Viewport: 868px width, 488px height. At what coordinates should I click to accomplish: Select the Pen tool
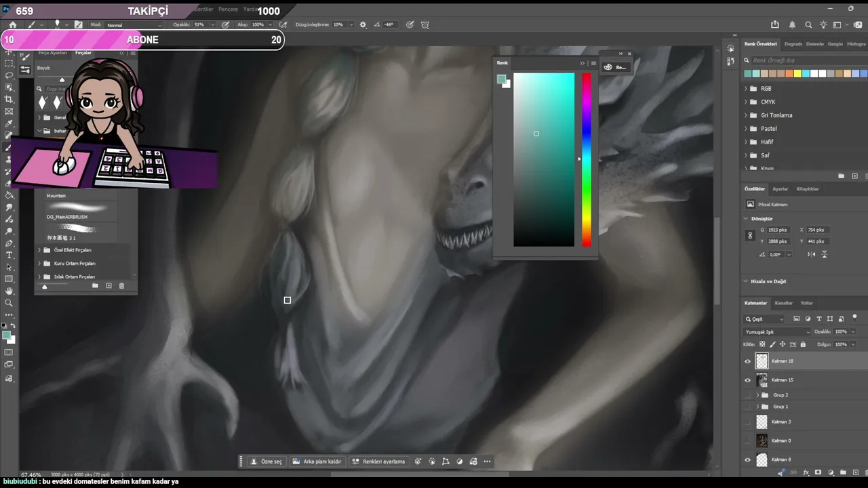click(x=9, y=243)
